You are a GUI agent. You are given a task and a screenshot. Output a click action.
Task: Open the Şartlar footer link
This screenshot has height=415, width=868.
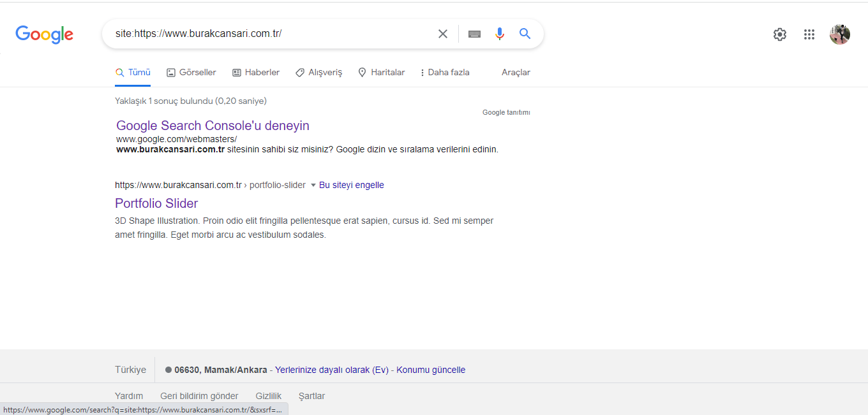(311, 396)
